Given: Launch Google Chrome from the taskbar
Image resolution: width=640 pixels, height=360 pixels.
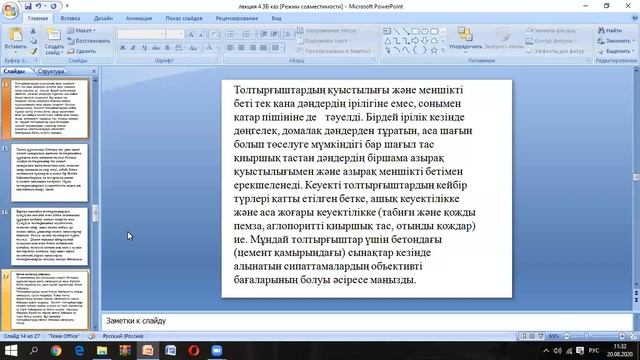Looking at the screenshot, I should [56, 351].
